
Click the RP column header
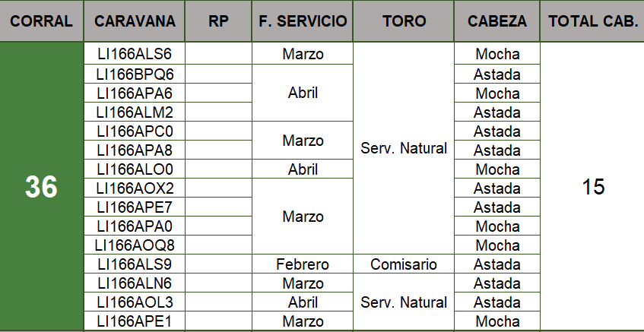tap(217, 21)
